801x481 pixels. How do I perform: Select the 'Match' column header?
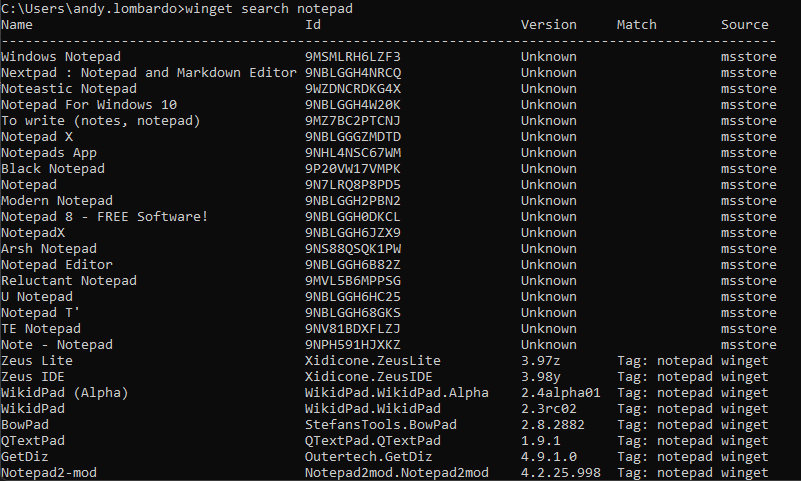pyautogui.click(x=637, y=25)
